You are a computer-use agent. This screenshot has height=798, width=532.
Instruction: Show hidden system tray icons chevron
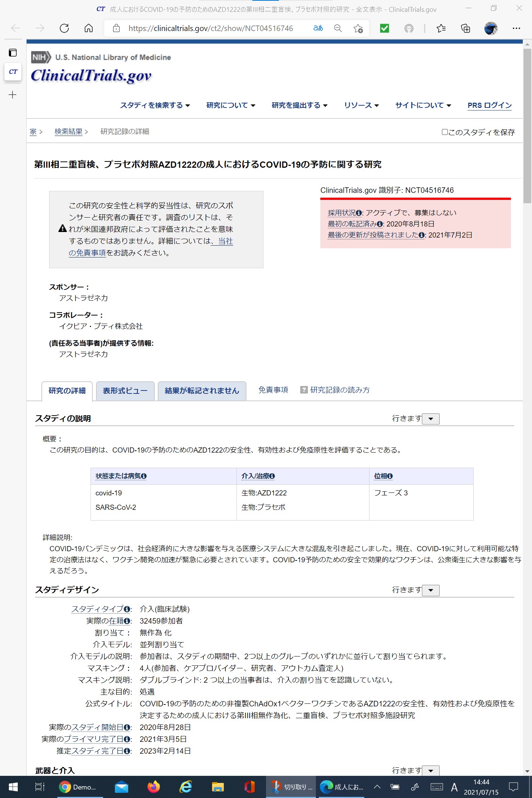(377, 787)
